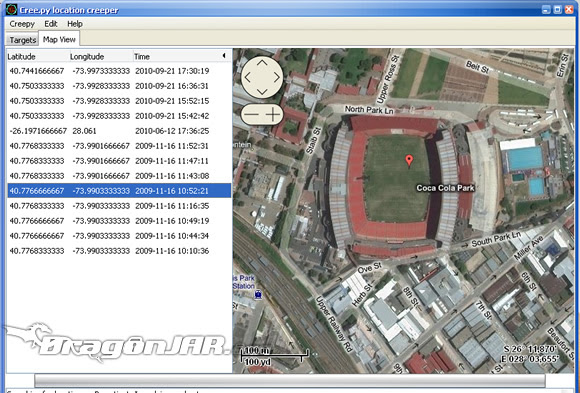Click the red location pin on stadium
580x393 pixels.
click(409, 161)
